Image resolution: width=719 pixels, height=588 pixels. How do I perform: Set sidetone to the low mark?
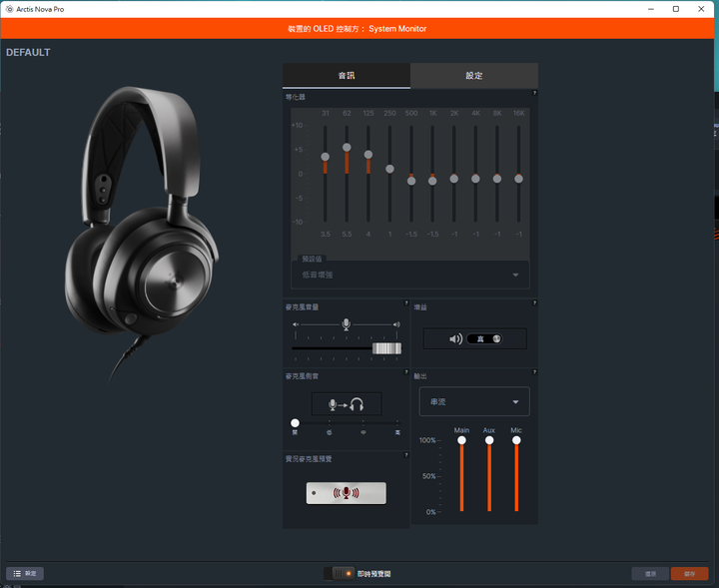[x=330, y=423]
